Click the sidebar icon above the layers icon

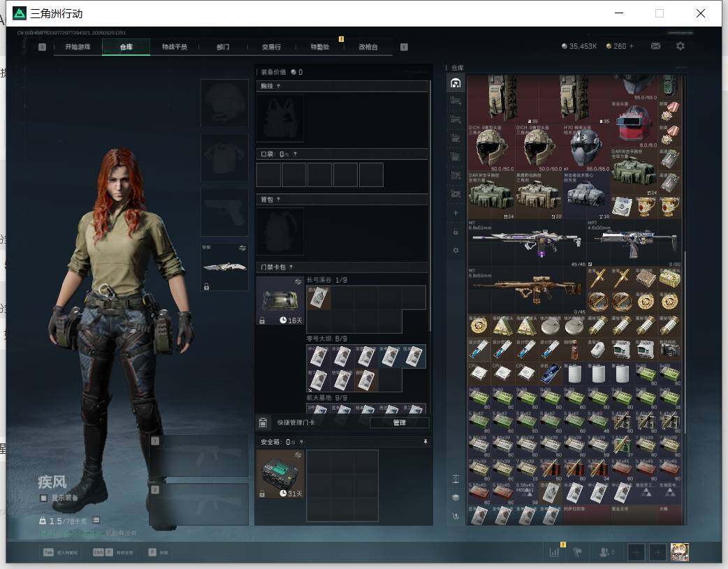pyautogui.click(x=456, y=479)
